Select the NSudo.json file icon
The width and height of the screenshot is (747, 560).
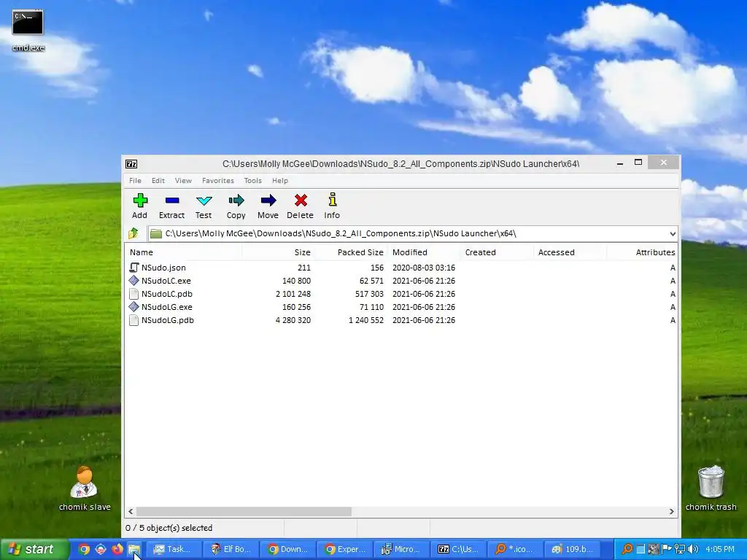coord(134,268)
